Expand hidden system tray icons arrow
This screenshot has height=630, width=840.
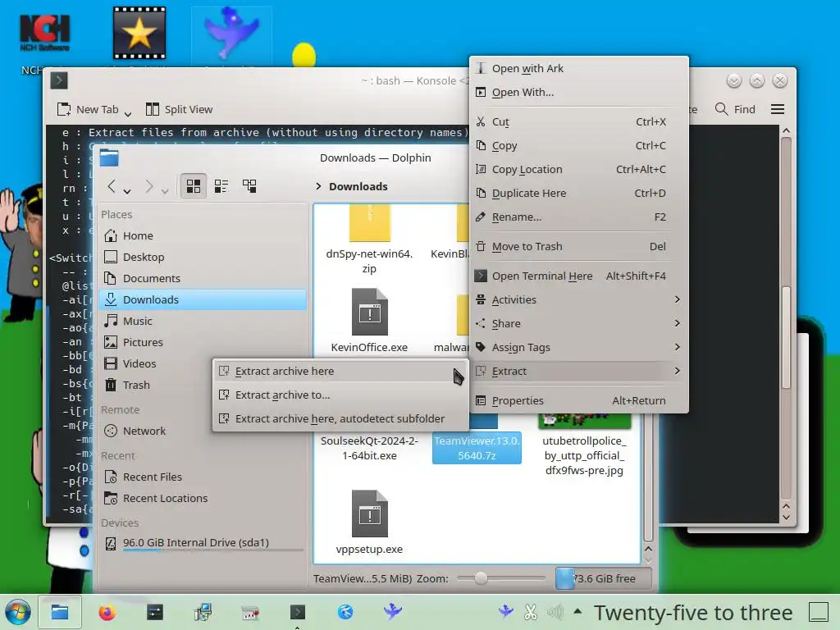click(577, 610)
